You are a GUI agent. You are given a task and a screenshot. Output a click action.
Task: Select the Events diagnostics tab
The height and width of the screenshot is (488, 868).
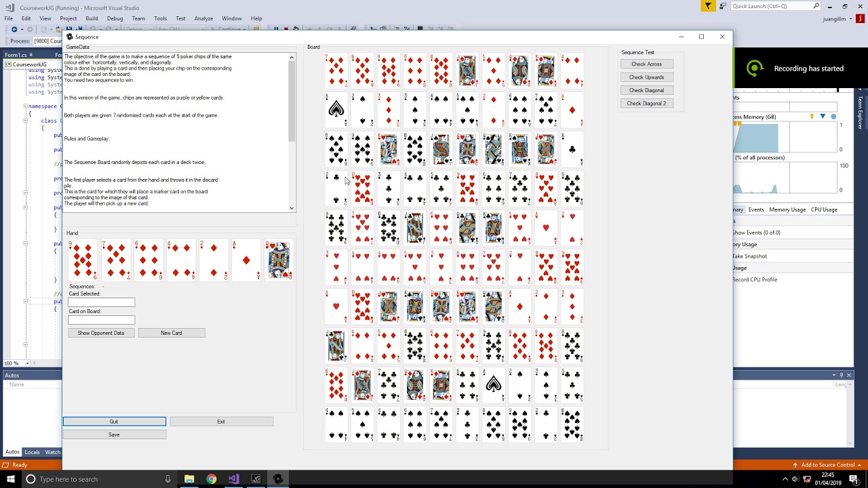(756, 209)
